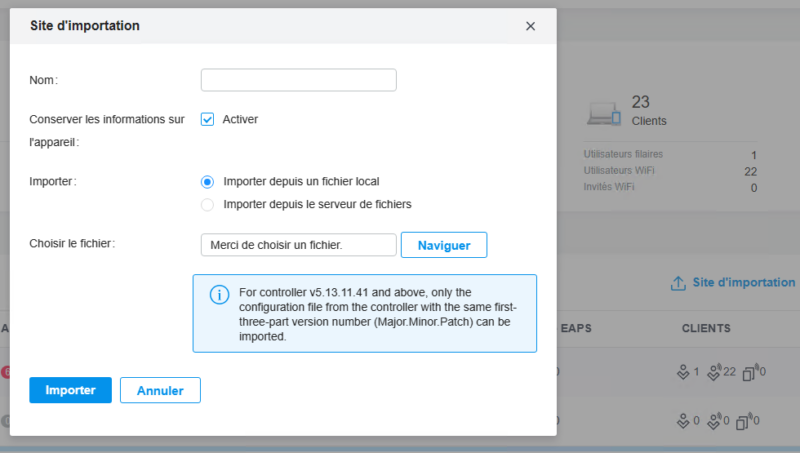Select Importer depuis un fichier local
Image resolution: width=800 pixels, height=453 pixels.
[x=207, y=182]
